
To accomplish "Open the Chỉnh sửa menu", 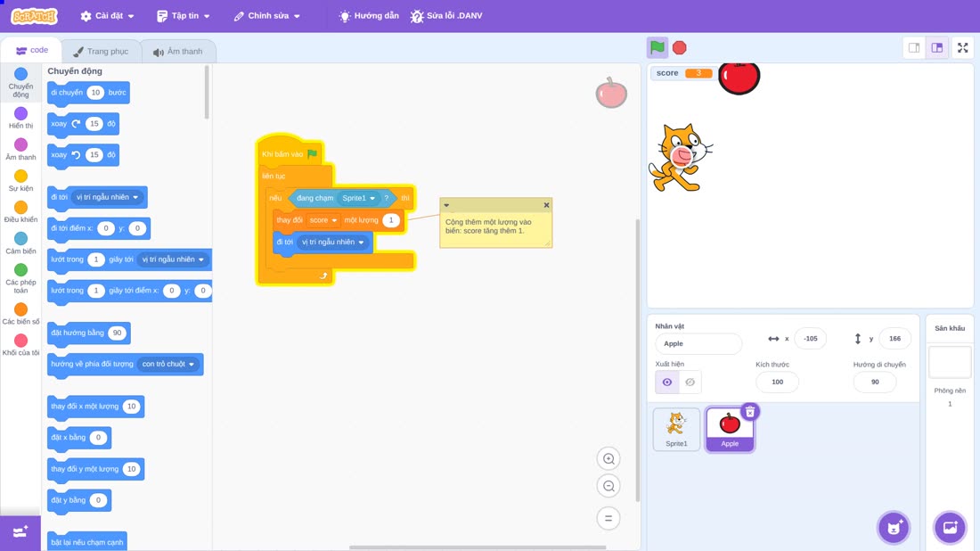I will (x=267, y=16).
